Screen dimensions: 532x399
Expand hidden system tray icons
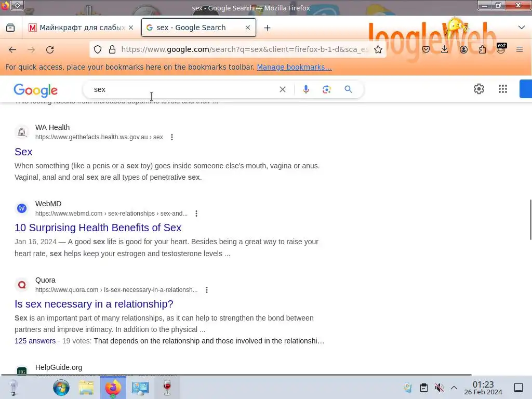(454, 388)
